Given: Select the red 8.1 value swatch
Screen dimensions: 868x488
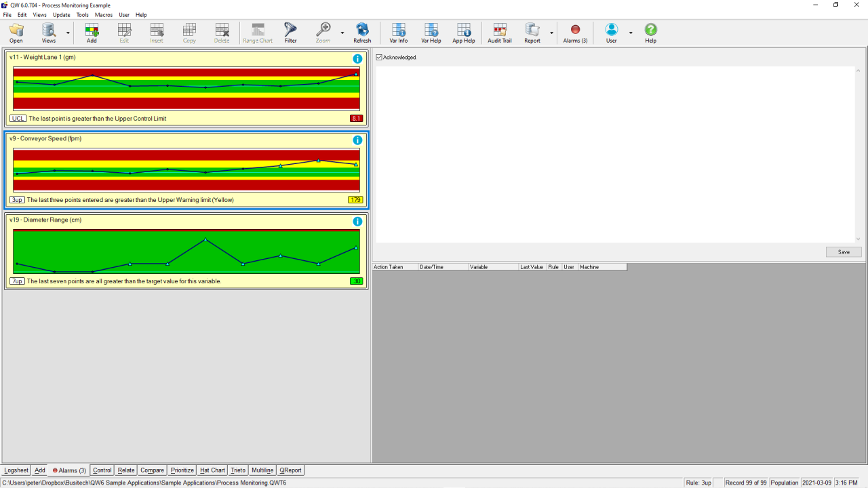Looking at the screenshot, I should click(356, 119).
